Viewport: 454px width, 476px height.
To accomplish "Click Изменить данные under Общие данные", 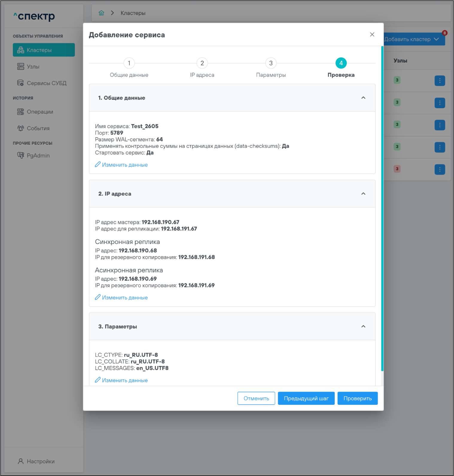I will pyautogui.click(x=121, y=165).
